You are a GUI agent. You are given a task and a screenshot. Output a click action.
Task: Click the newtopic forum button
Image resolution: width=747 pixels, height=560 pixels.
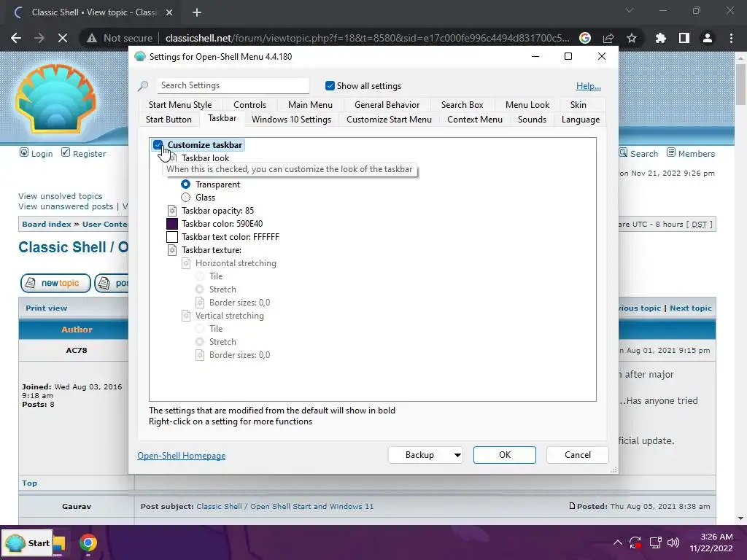(x=55, y=283)
